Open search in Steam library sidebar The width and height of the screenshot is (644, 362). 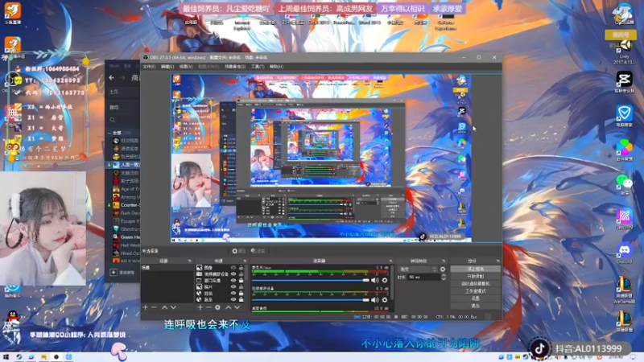[x=112, y=120]
